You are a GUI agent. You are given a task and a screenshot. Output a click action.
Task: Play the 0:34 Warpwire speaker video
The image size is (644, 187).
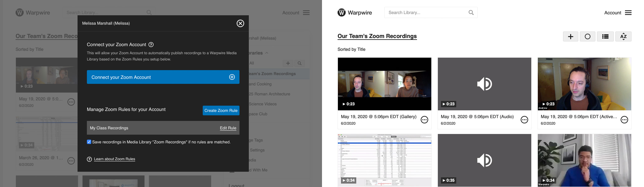click(585, 160)
